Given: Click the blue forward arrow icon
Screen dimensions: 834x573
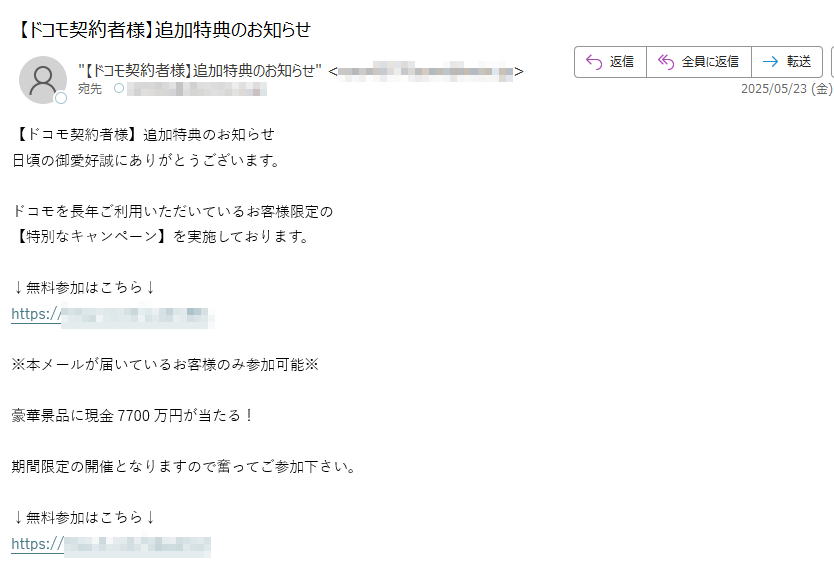Looking at the screenshot, I should [770, 62].
